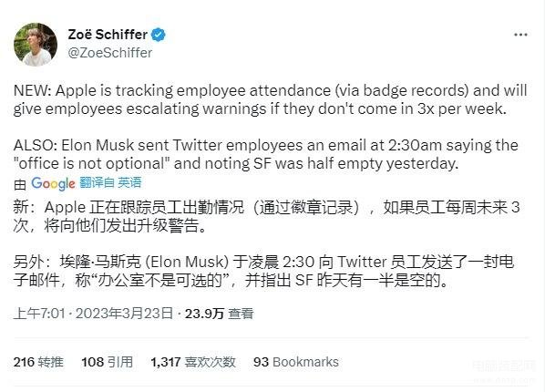Click the Chinese translation mentioning Apple
545x392 pixels.
(x=267, y=216)
